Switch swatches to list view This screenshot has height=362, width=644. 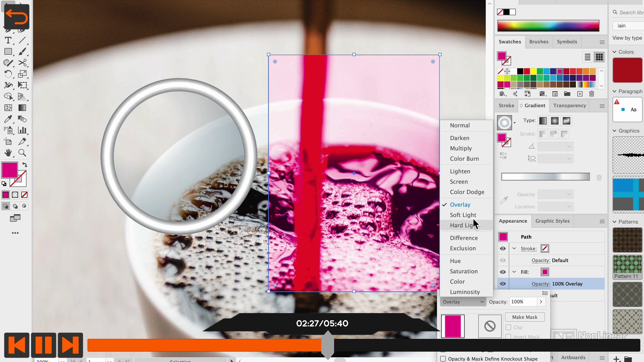[x=587, y=57]
